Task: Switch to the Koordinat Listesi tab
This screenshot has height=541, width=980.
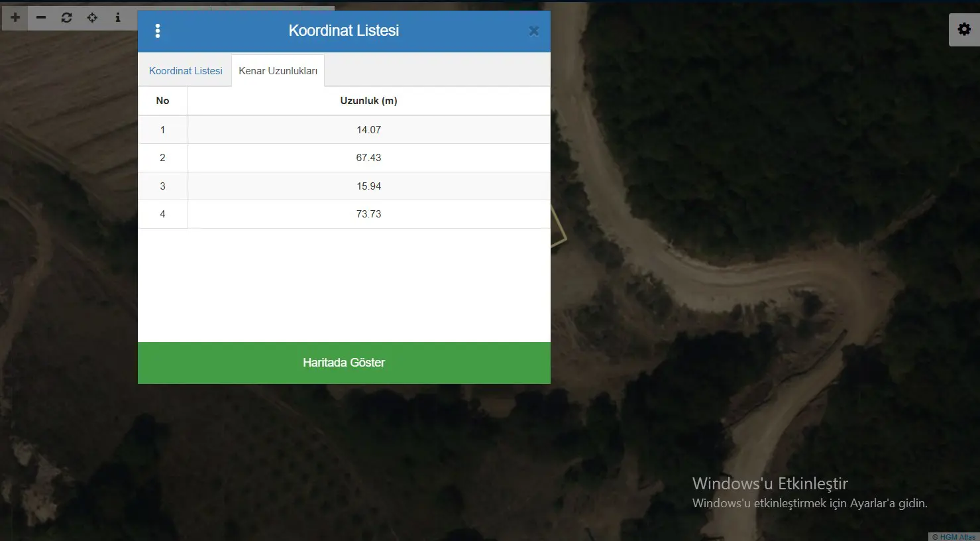Action: 186,71
